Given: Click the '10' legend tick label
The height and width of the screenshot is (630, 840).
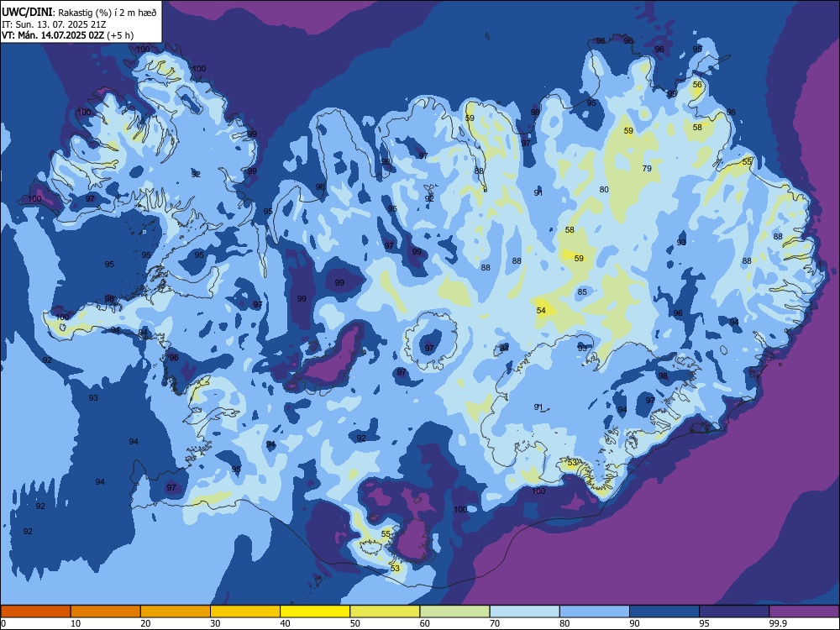Looking at the screenshot, I should tap(76, 623).
